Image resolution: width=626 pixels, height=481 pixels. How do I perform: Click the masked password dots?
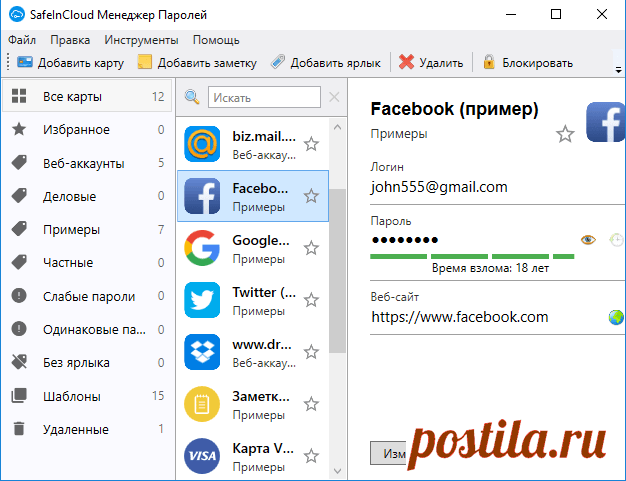405,240
